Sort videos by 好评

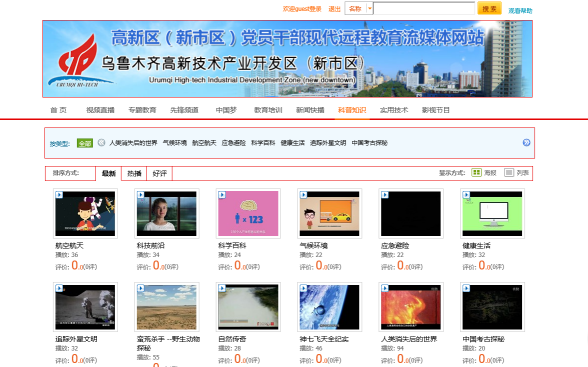tap(159, 173)
